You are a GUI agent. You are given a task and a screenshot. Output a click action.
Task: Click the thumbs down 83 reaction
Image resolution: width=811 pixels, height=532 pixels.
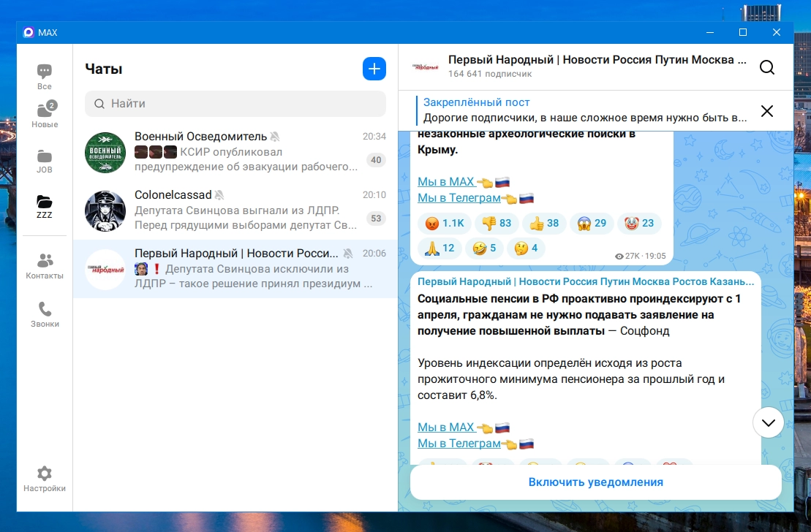coord(496,224)
